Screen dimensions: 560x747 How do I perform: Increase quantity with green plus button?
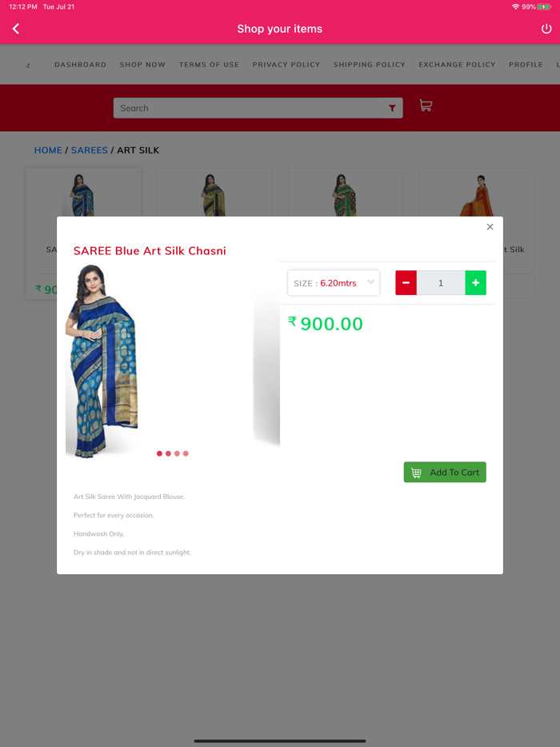[x=476, y=282]
